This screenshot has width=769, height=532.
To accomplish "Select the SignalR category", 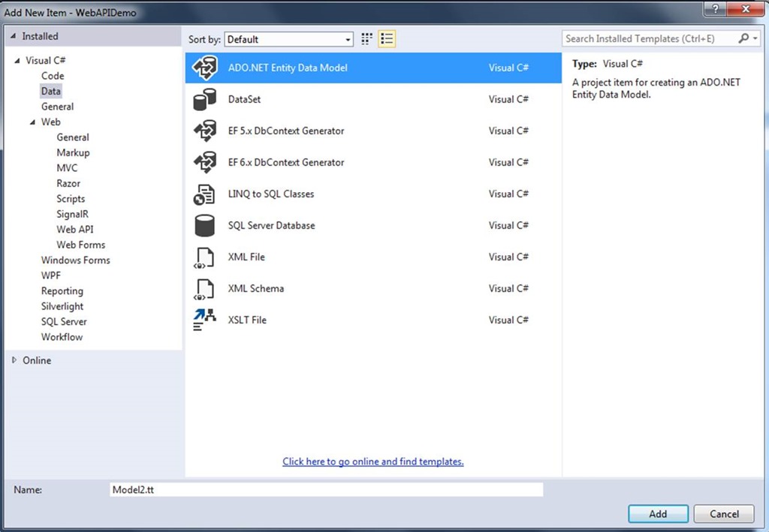I will tap(73, 214).
